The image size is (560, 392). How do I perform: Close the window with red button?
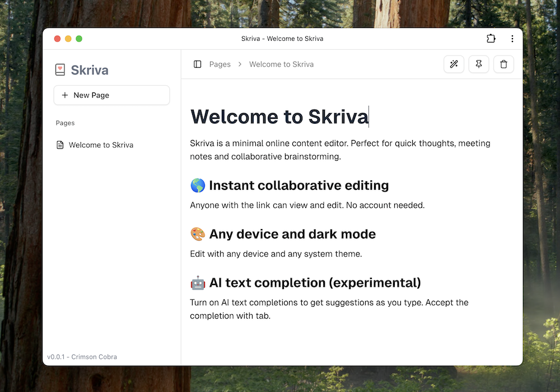[x=57, y=39]
